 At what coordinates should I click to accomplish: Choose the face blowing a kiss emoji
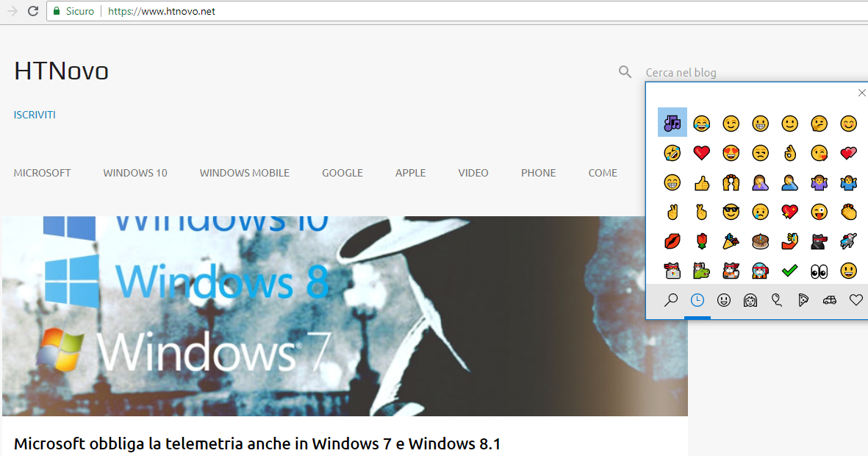819,152
